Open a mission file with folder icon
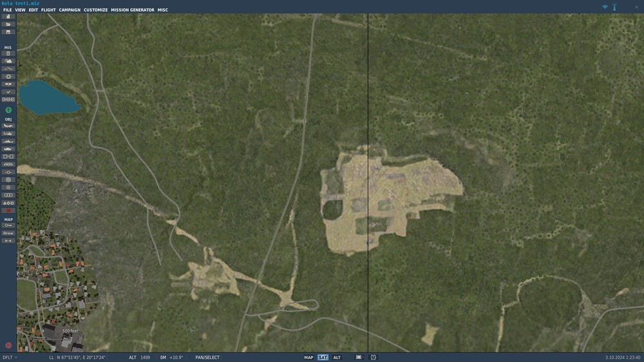 point(8,24)
